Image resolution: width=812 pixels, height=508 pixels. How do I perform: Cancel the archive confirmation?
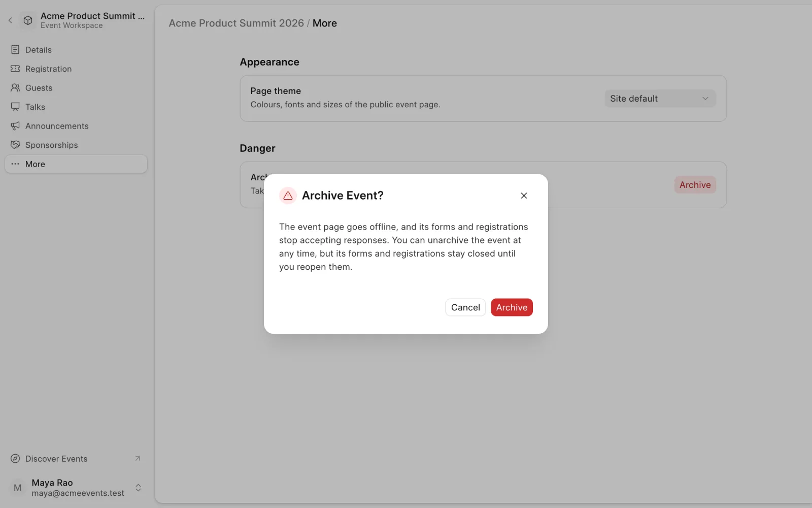point(465,307)
